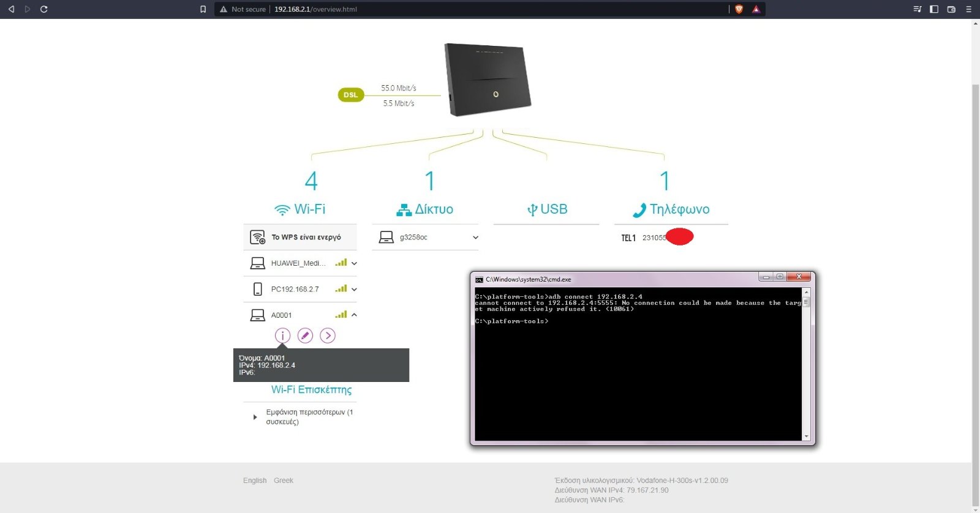Viewport: 980px width, 513px height.
Task: Close the cmd.exe window
Action: click(x=799, y=277)
